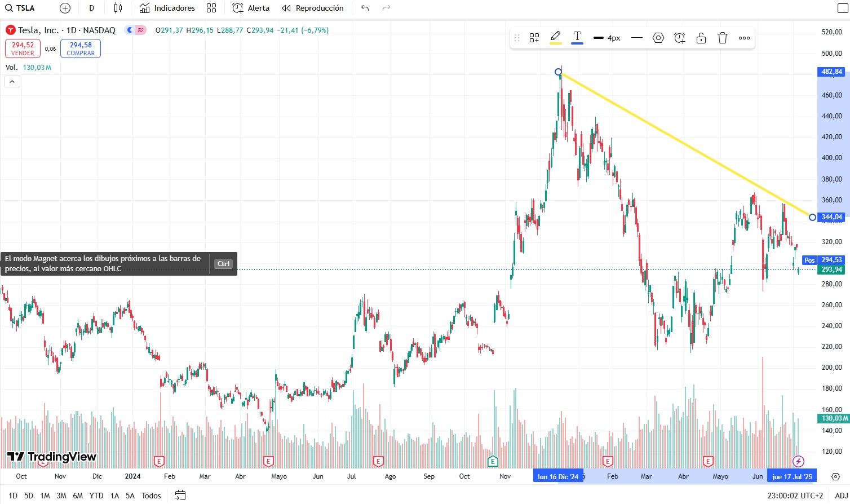Open go-to-date calendar icon
The width and height of the screenshot is (850, 504).
(x=180, y=496)
